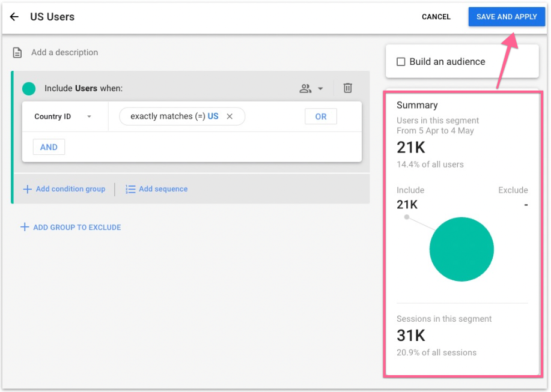Click the Add a description field
The width and height of the screenshot is (551, 392).
point(64,53)
